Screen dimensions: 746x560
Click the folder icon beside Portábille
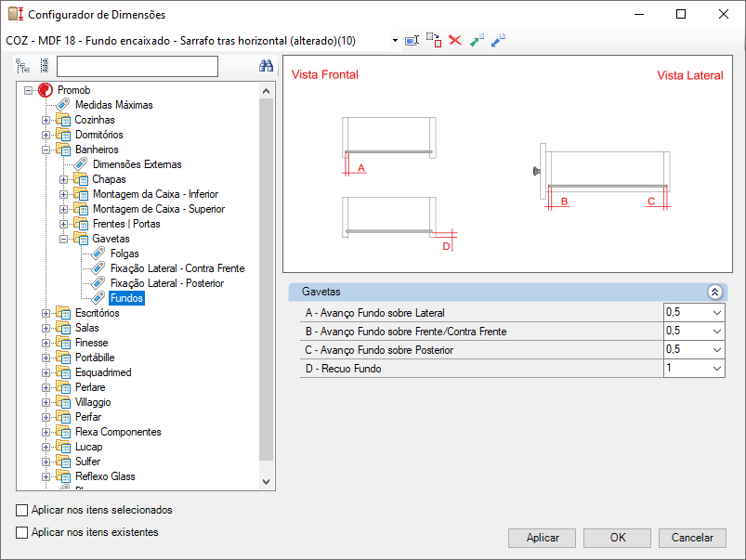pos(63,358)
